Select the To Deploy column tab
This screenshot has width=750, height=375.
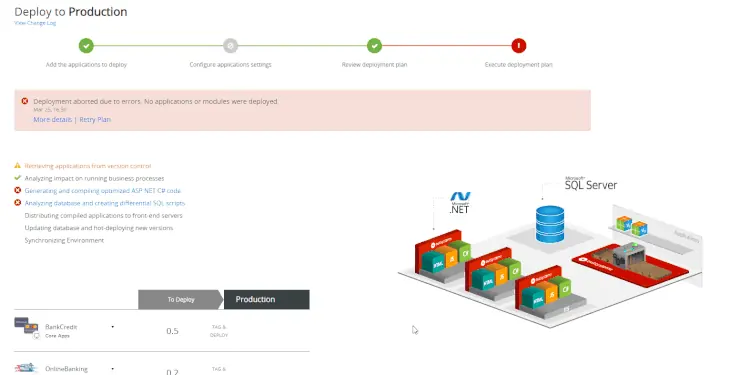181,299
